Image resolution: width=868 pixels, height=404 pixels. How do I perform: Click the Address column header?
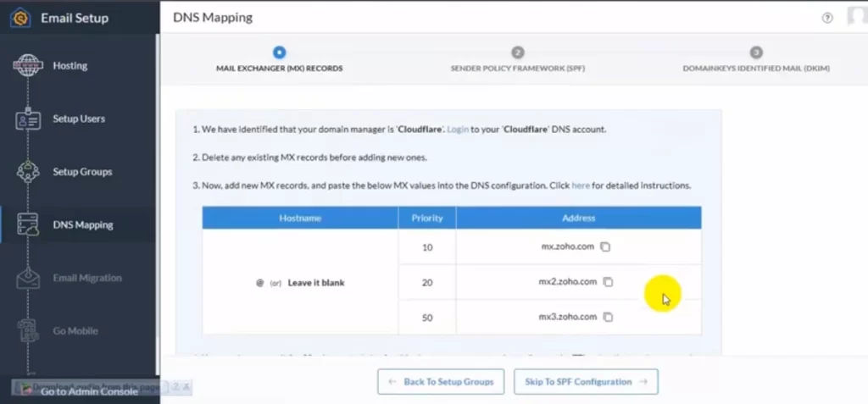click(x=578, y=218)
